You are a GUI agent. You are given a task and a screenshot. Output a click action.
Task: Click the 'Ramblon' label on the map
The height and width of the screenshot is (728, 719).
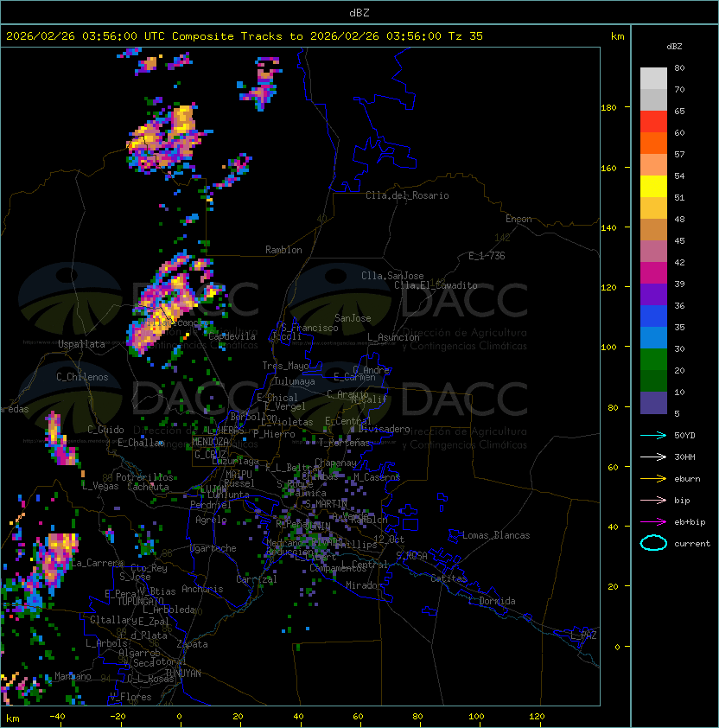pos(283,250)
